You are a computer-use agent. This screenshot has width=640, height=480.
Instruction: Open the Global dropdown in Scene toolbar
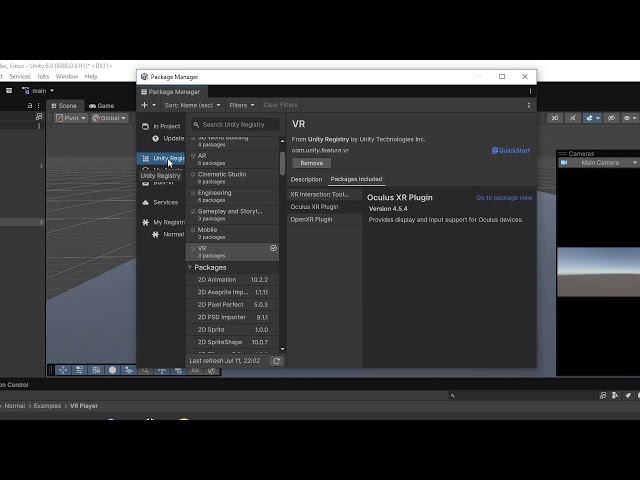tap(109, 118)
